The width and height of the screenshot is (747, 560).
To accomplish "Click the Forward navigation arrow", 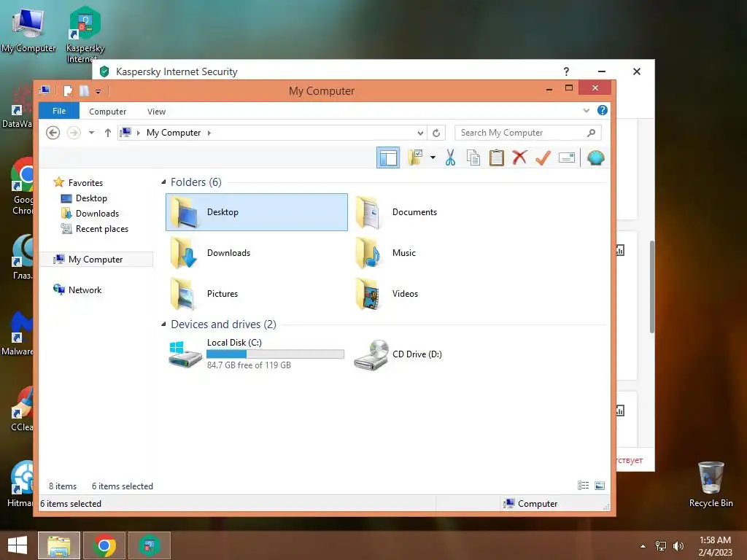I will (x=74, y=133).
